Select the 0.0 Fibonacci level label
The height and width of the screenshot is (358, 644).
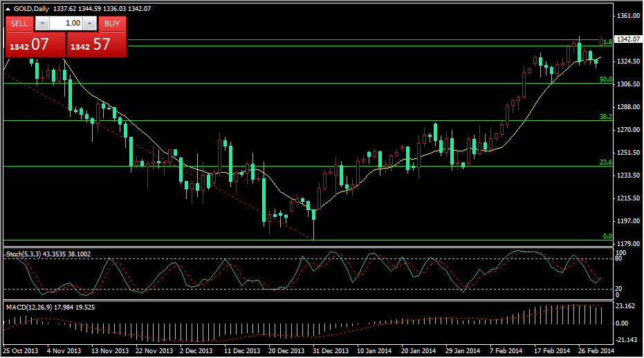point(607,236)
